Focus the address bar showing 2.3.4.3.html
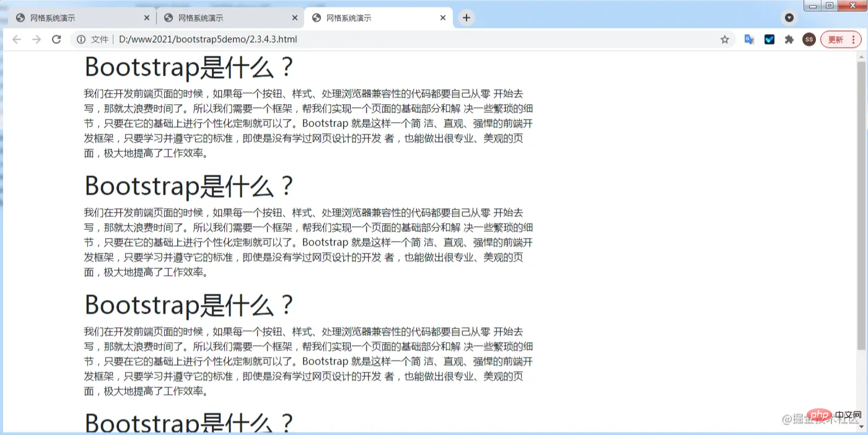The width and height of the screenshot is (868, 435). point(403,40)
